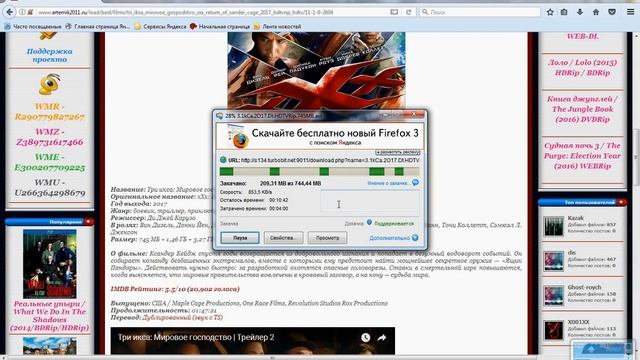
Task: Open the Firefox hamburger menu
Action: (631, 12)
